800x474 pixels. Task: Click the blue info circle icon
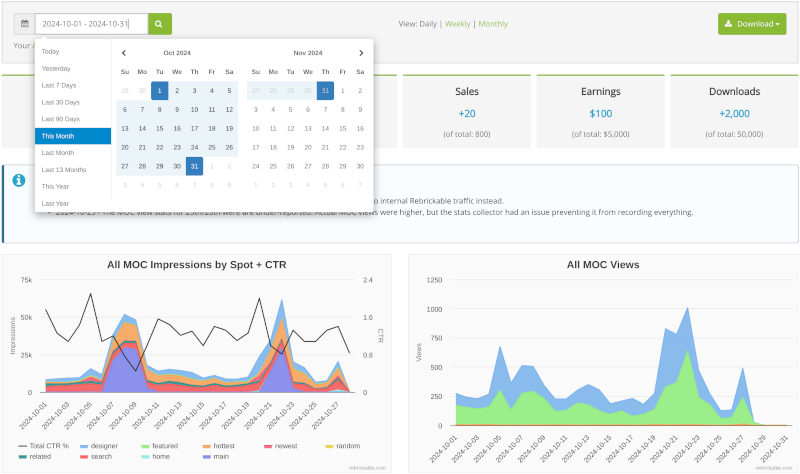click(x=18, y=180)
